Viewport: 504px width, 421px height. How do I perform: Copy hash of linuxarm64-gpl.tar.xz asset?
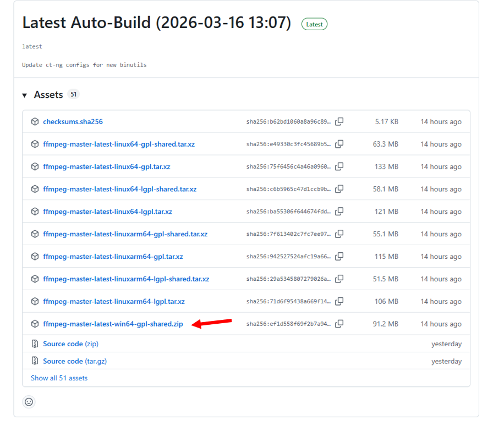tap(339, 257)
